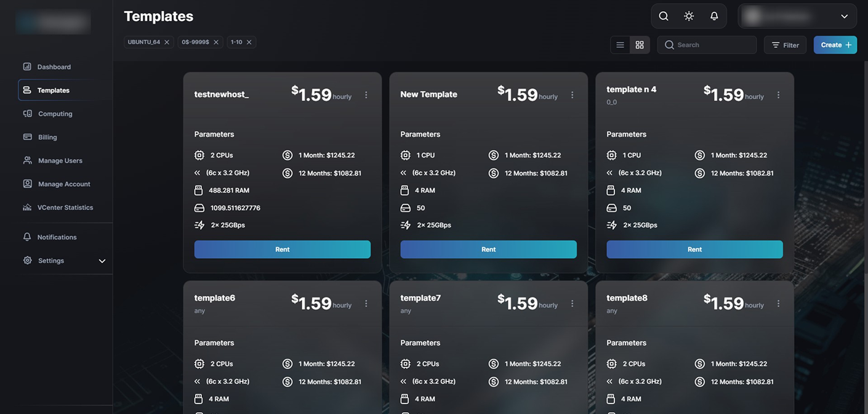This screenshot has width=868, height=414.
Task: Open the search icon in top bar
Action: coord(664,16)
